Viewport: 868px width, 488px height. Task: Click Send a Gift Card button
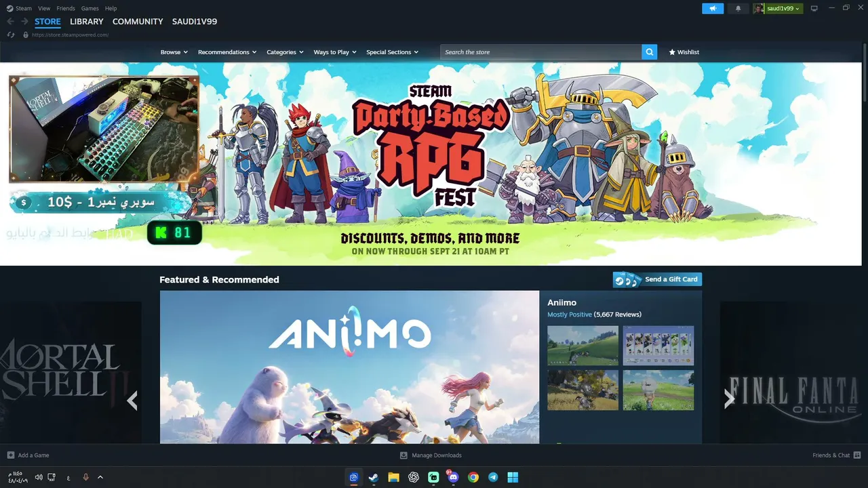657,279
